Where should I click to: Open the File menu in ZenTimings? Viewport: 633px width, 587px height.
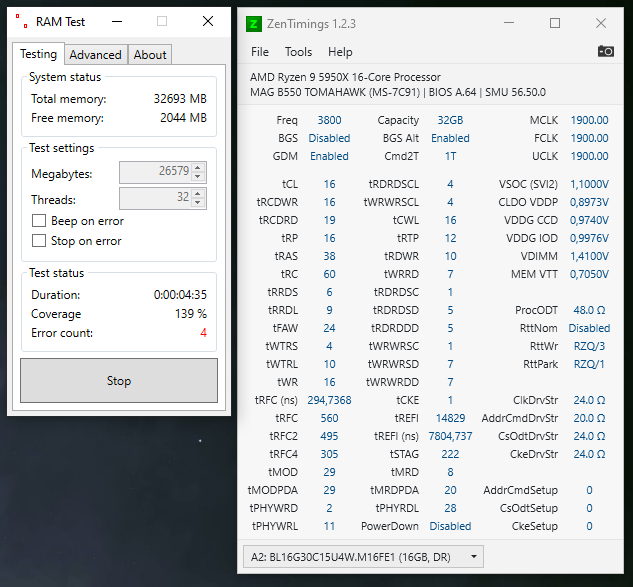click(260, 52)
